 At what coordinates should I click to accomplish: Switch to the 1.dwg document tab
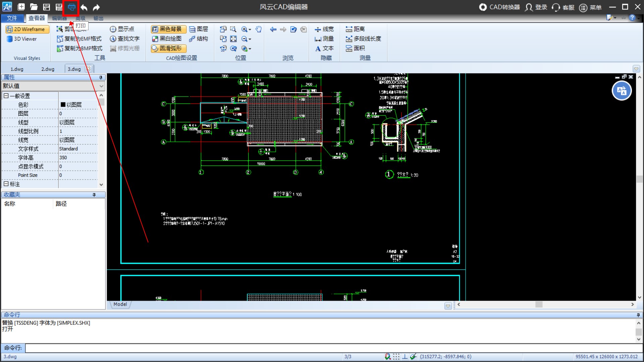pyautogui.click(x=17, y=69)
